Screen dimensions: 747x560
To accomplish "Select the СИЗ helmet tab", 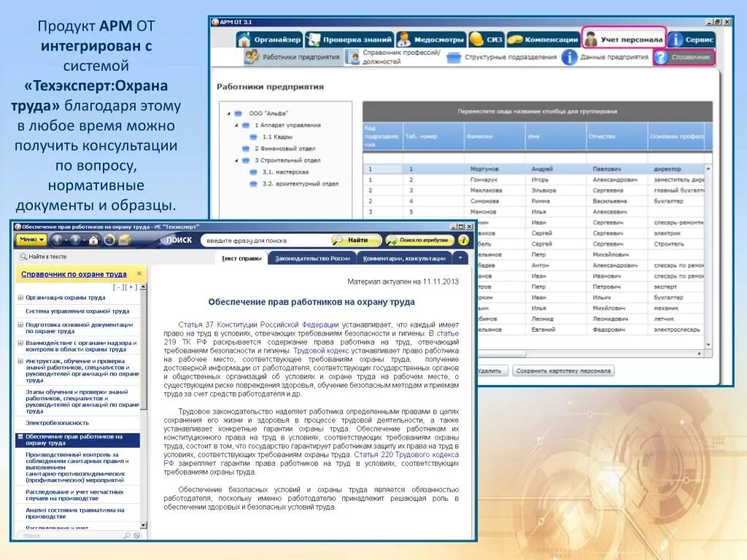I will 486,39.
